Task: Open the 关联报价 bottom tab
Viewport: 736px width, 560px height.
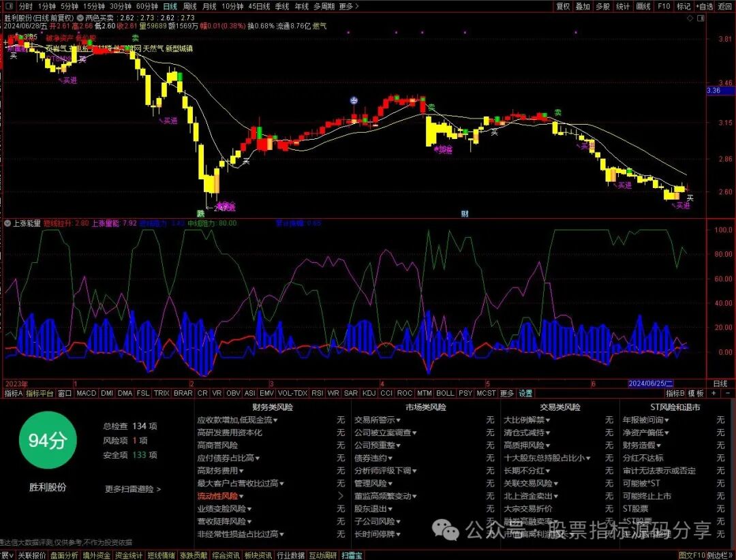Action: click(32, 555)
